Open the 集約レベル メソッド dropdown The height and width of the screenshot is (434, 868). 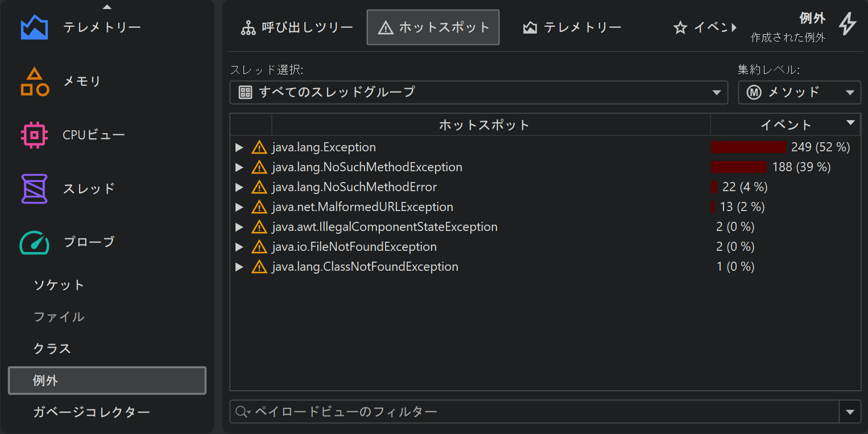point(799,92)
